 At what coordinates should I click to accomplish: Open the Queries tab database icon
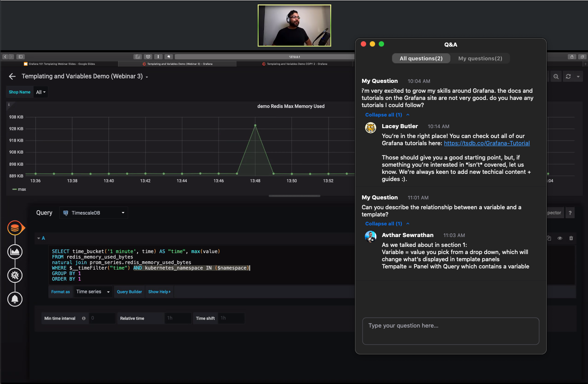click(x=15, y=228)
